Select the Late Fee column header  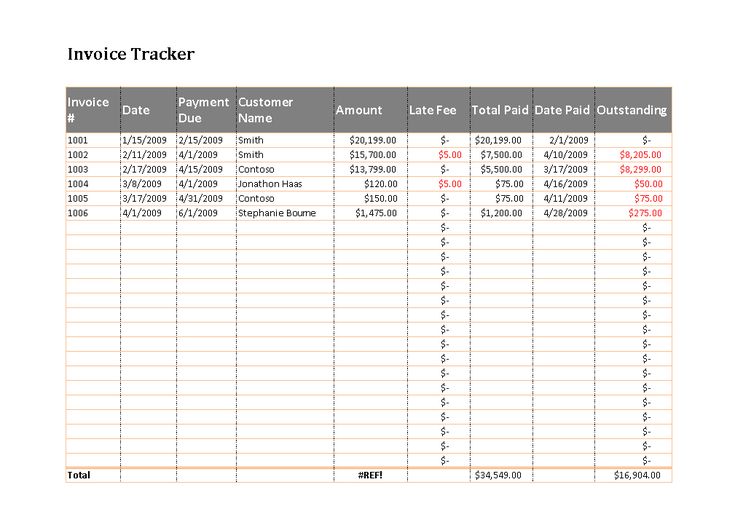[438, 110]
